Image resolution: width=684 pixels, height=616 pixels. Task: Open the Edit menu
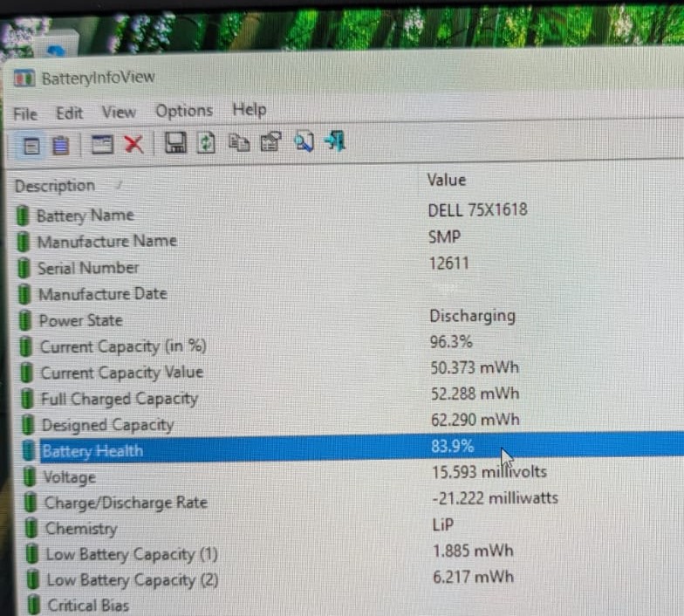70,113
